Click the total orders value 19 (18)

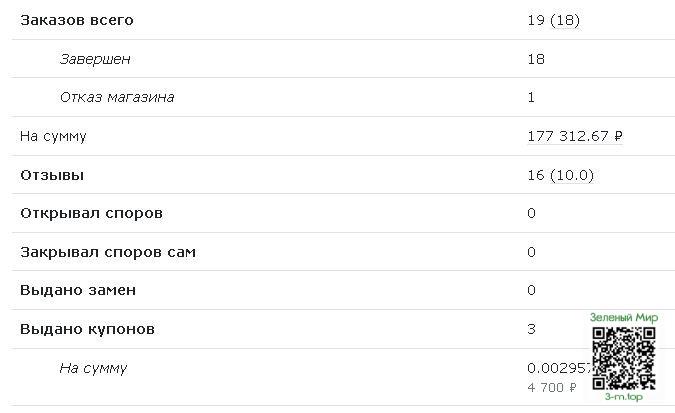pyautogui.click(x=554, y=20)
